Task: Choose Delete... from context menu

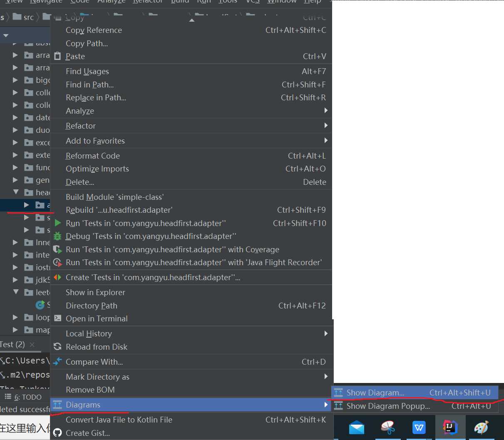Action: pyautogui.click(x=191, y=182)
